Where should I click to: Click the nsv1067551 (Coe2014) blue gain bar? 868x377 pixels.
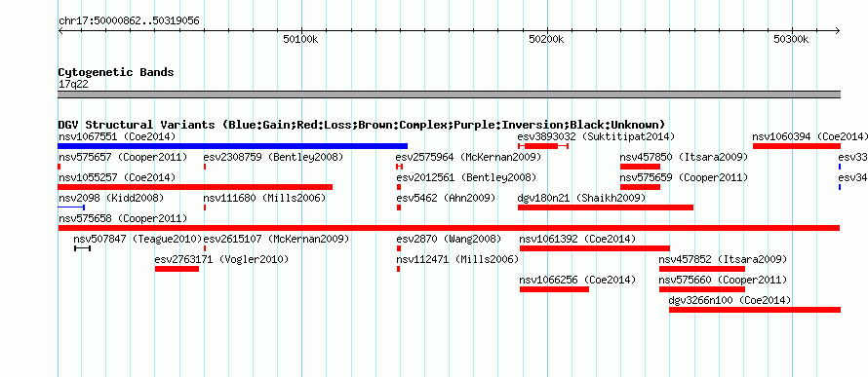[x=232, y=146]
